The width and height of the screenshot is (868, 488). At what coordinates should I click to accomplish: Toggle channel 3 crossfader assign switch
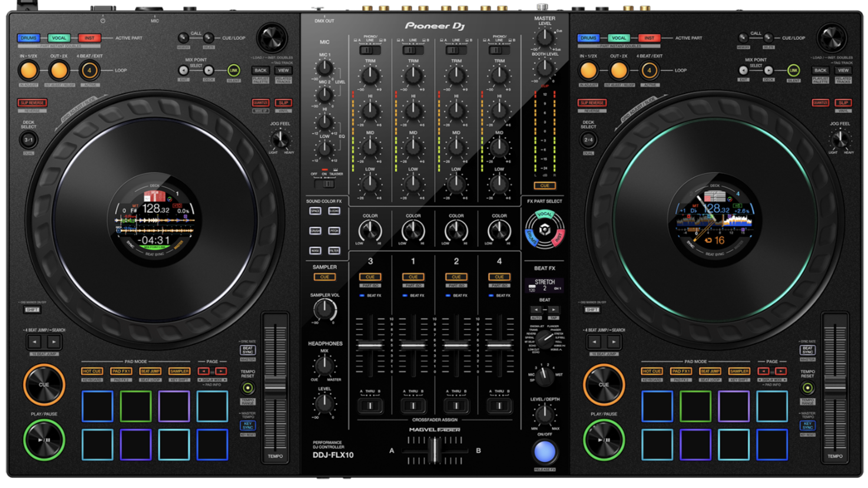point(370,405)
